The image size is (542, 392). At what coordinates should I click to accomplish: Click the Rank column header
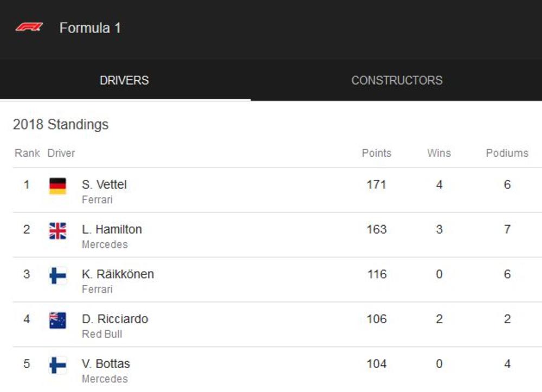coord(27,153)
